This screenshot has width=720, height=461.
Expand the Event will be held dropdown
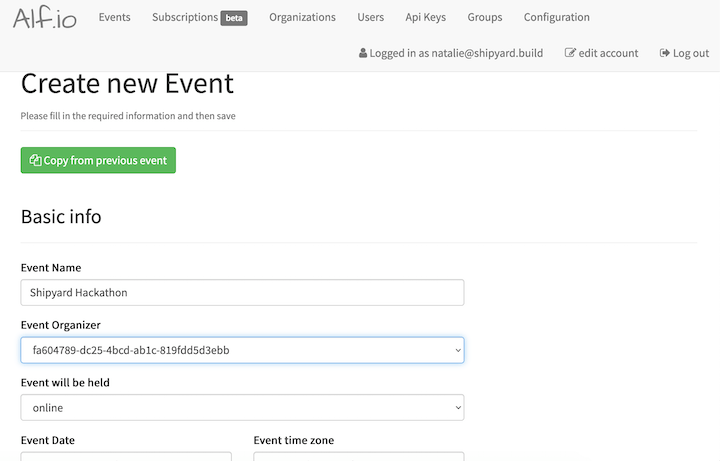click(242, 408)
